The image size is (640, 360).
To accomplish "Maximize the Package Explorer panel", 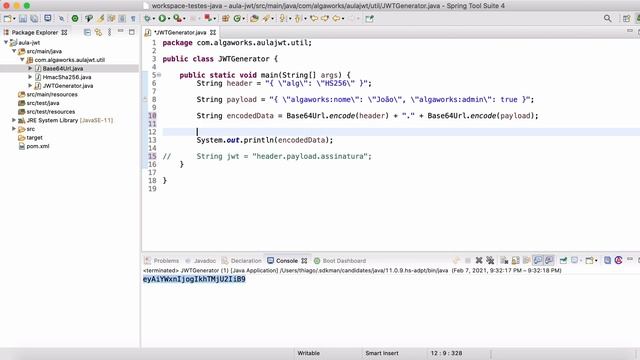I will point(131,32).
